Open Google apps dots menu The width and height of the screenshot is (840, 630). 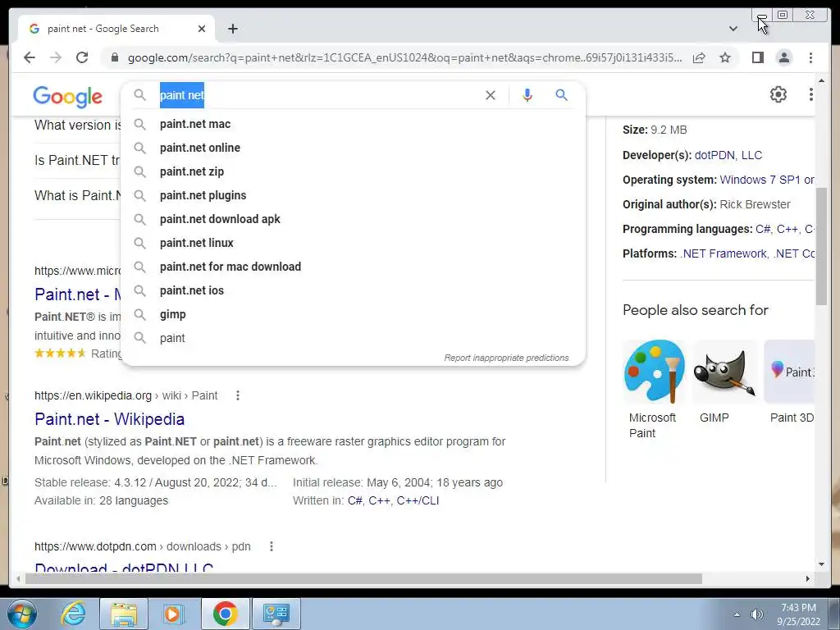coord(810,95)
